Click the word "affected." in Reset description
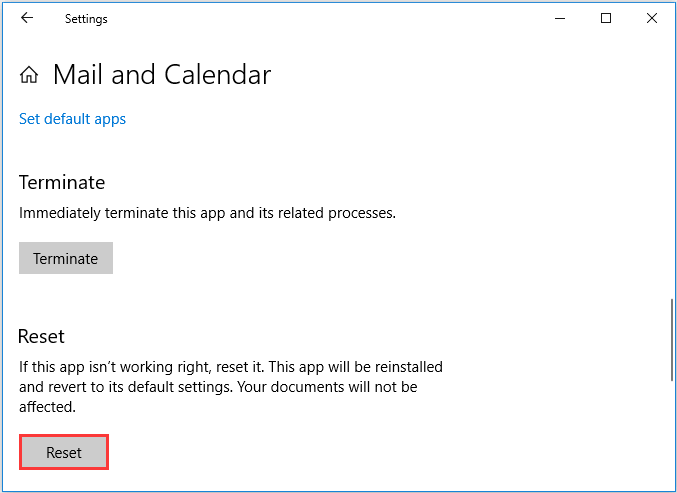Screen dimensions: 677x493 click(x=47, y=407)
